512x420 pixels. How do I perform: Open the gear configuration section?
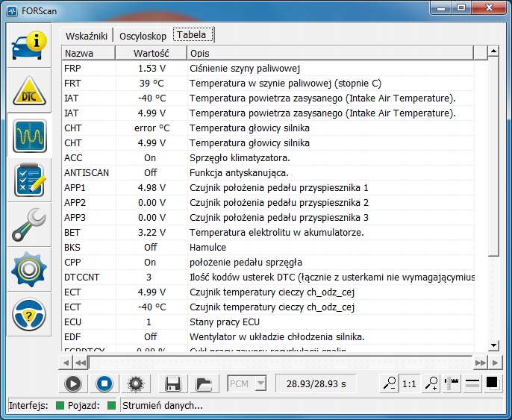pyautogui.click(x=30, y=270)
